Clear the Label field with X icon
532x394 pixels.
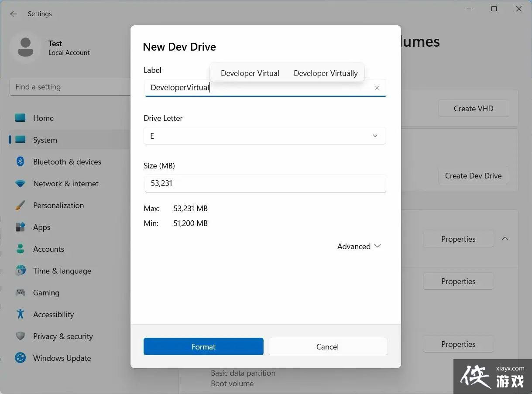coord(377,88)
